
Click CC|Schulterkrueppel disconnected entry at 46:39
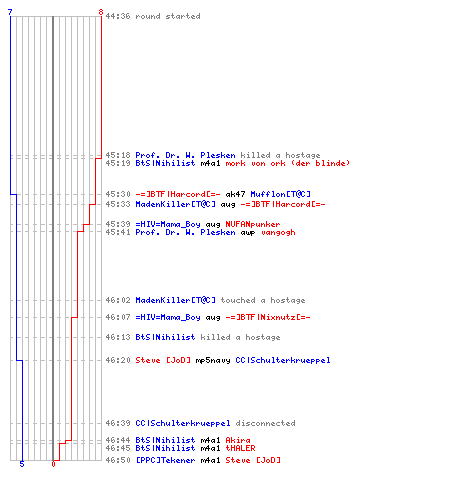coord(200,423)
